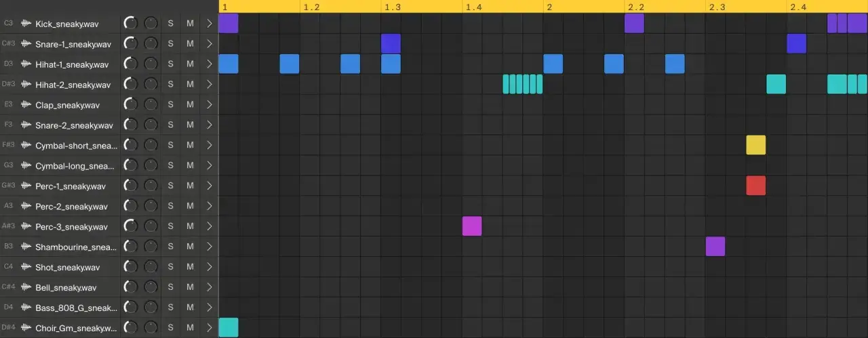Click the waveform icon on the Bass_808_G row

[x=26, y=308]
